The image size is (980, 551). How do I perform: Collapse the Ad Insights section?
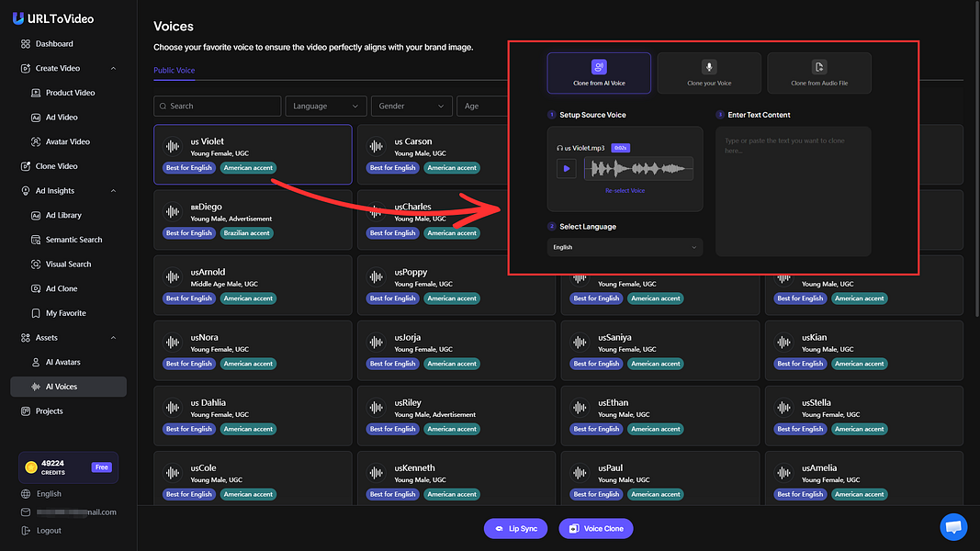click(x=113, y=190)
